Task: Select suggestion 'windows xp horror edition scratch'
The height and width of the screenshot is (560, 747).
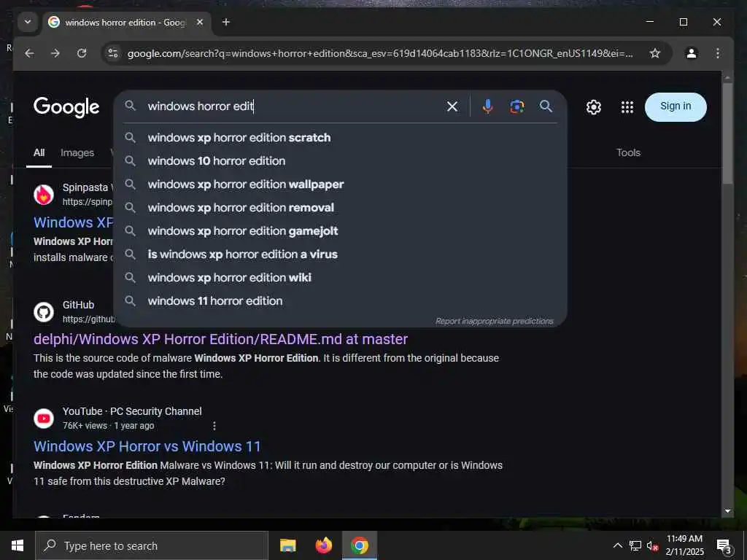Action: 340,138
